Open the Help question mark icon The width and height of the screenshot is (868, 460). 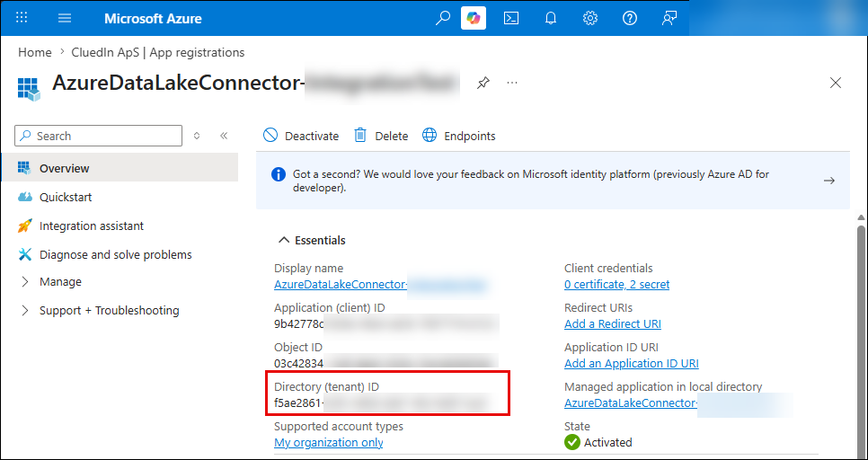(x=629, y=18)
